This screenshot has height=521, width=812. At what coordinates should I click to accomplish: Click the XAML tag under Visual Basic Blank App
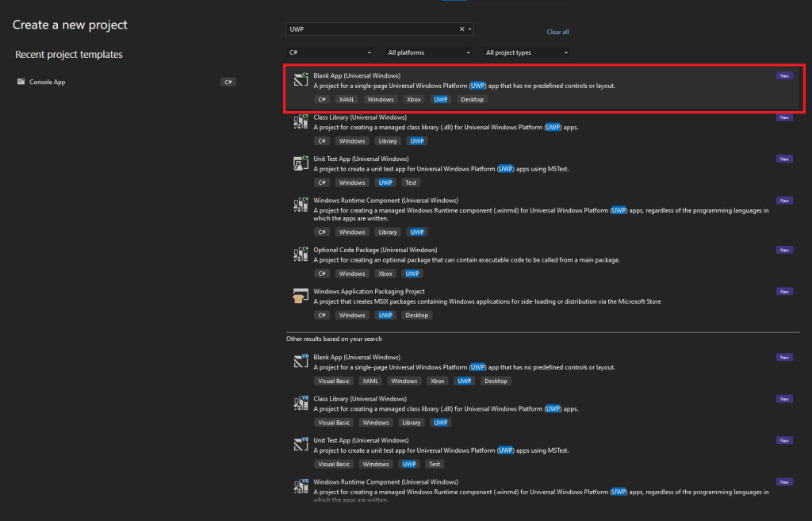coord(370,381)
